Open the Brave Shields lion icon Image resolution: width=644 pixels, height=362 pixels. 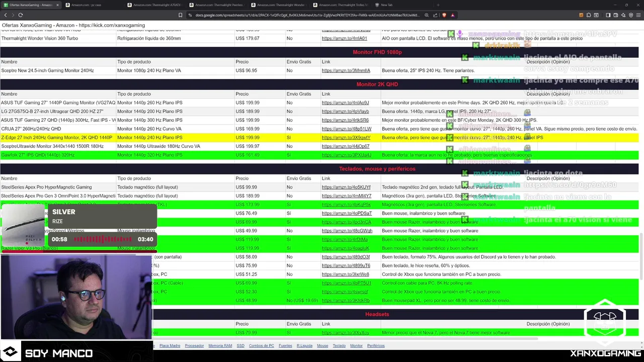tap(444, 15)
